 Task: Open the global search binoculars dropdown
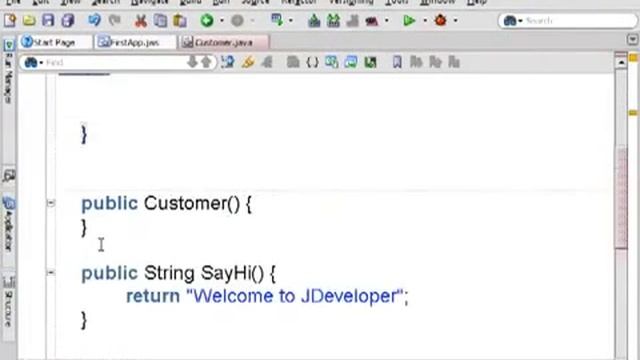pos(513,20)
